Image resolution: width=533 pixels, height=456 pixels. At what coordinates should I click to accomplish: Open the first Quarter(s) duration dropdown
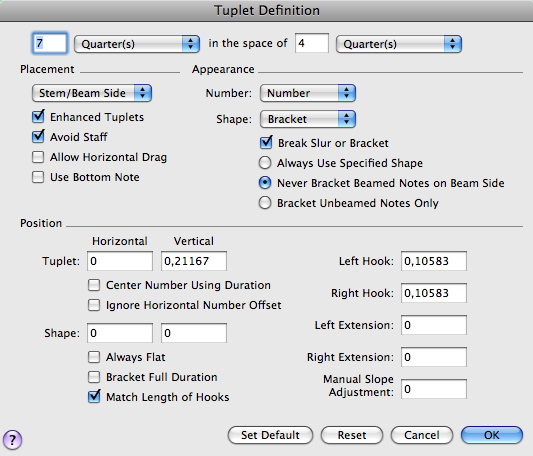[x=137, y=44]
